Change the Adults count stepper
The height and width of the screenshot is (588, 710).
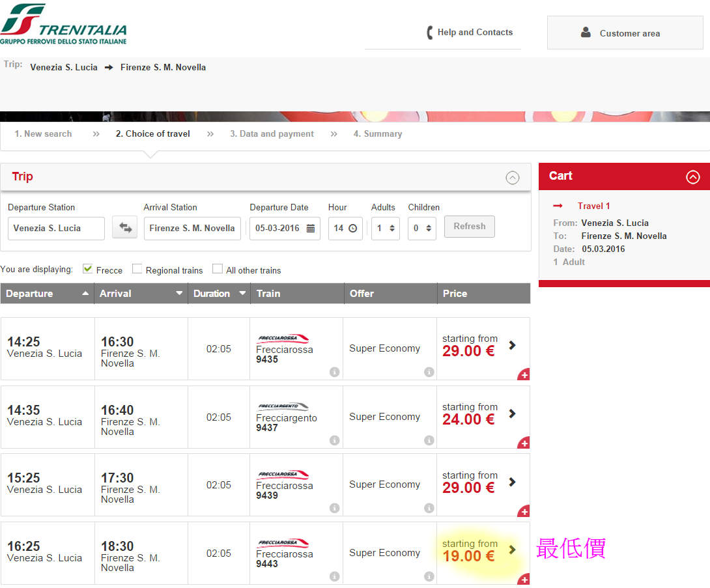click(392, 228)
